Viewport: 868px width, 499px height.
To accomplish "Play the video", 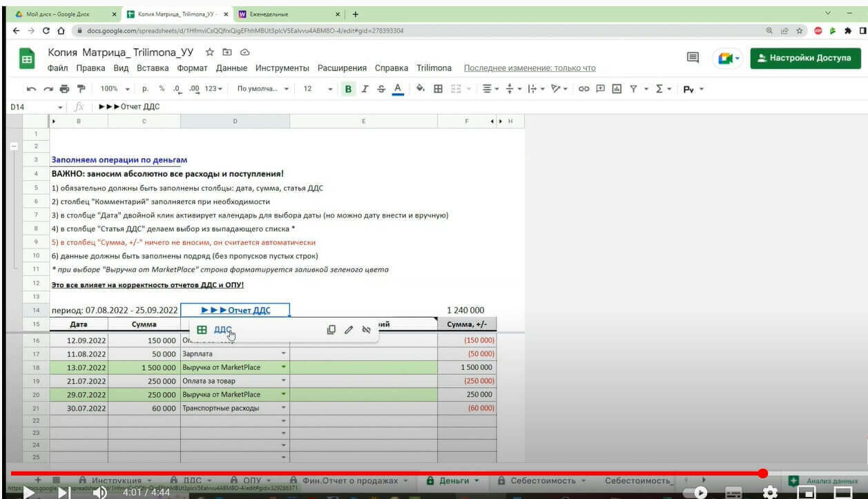I will 28,492.
